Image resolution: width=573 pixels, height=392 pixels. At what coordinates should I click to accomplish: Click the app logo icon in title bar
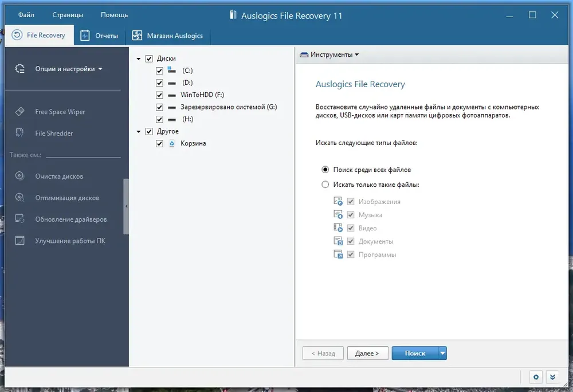[x=233, y=15]
